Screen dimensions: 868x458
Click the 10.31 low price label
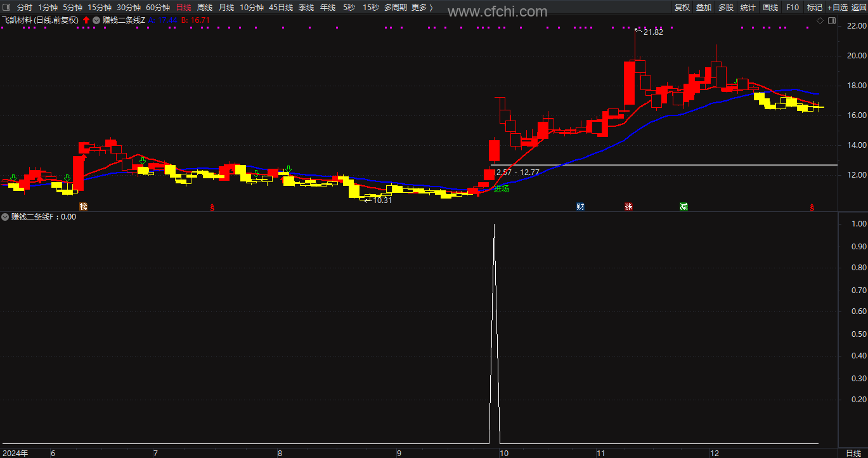382,200
